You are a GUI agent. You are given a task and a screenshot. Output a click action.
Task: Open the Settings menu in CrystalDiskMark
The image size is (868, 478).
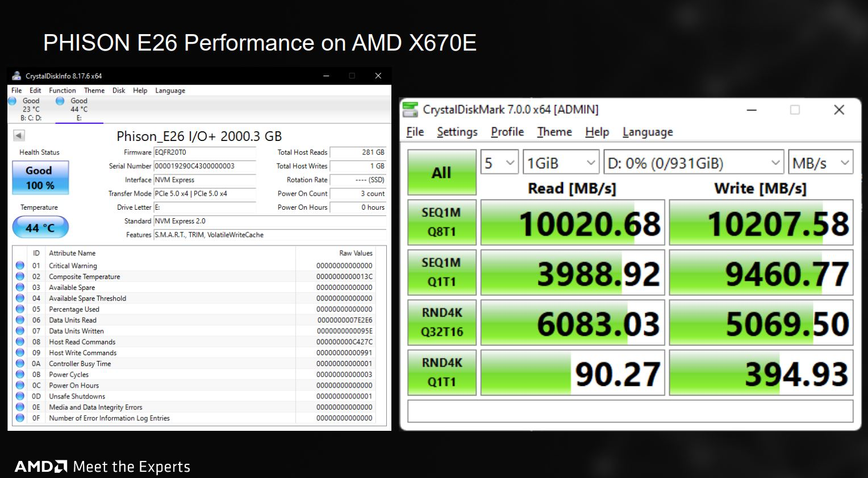[457, 132]
